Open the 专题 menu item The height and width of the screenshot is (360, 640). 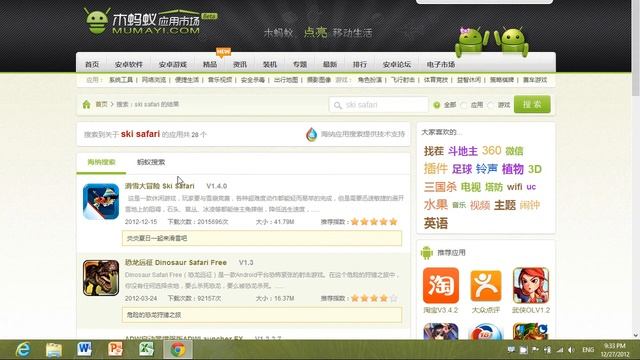click(x=300, y=64)
